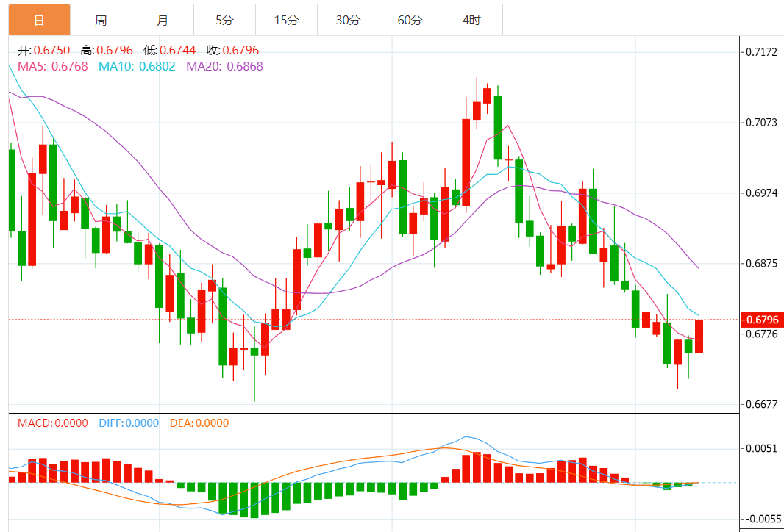Click the MA5: 0.6768 indicator label
784x532 pixels.
(52, 66)
